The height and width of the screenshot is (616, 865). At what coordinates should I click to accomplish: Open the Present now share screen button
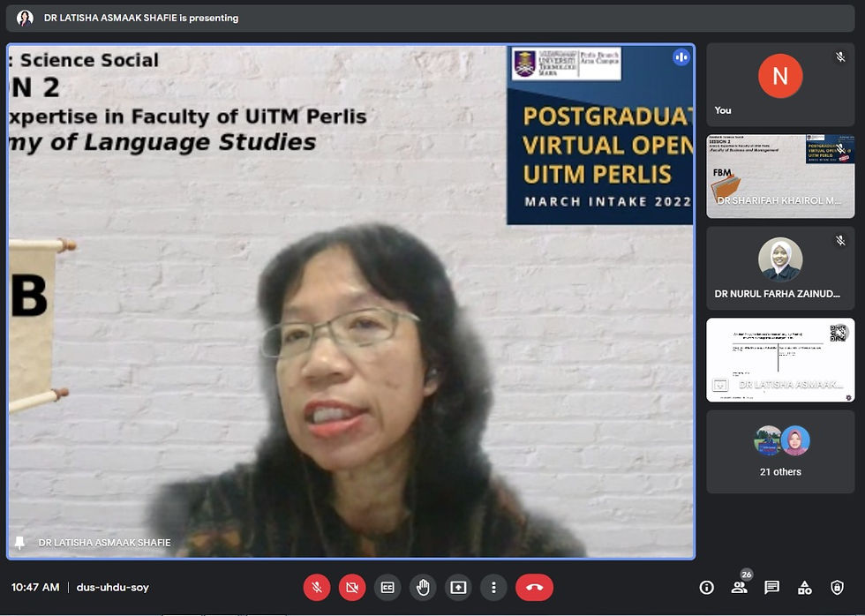coord(458,588)
